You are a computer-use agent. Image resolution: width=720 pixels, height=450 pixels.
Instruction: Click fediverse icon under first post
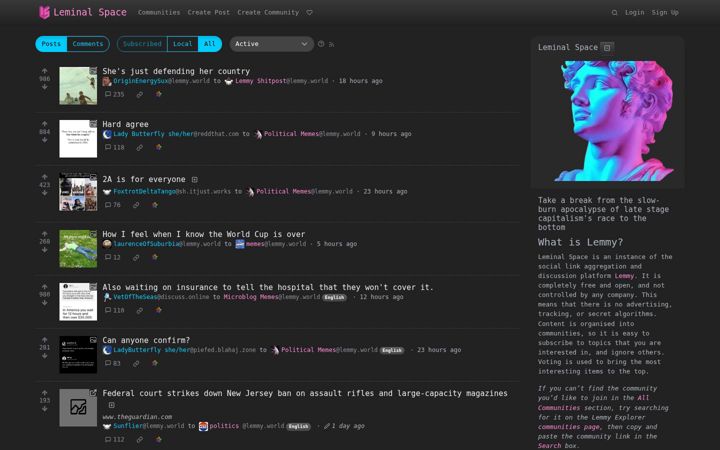click(158, 94)
